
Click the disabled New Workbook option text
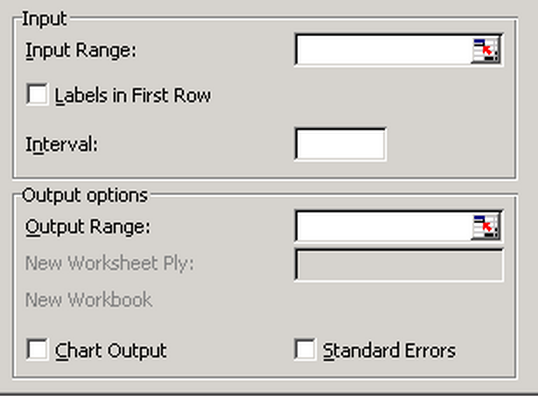pos(89,300)
